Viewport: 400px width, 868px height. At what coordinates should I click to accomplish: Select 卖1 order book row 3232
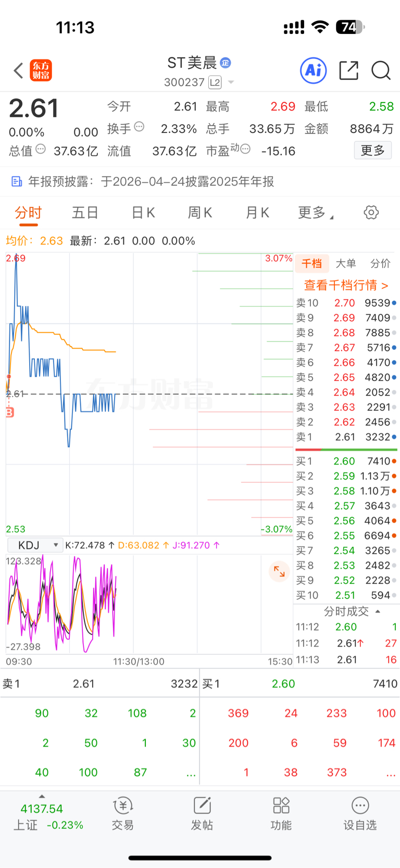346,437
